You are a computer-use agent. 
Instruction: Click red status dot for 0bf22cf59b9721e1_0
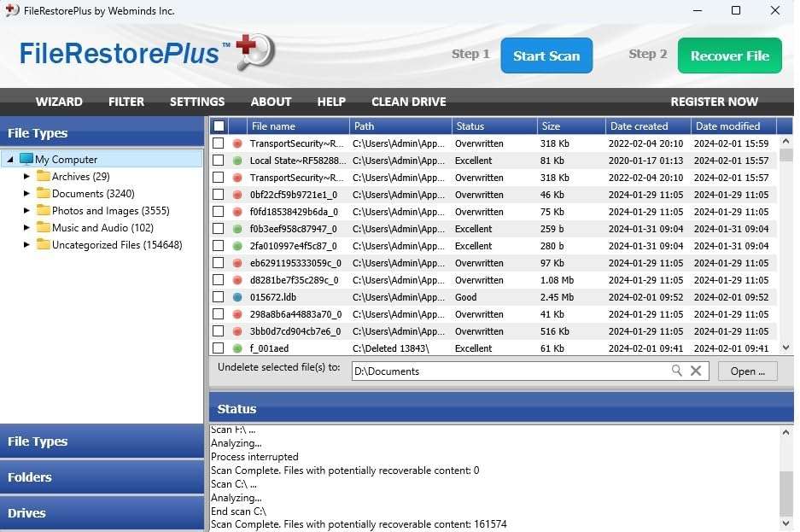point(237,195)
